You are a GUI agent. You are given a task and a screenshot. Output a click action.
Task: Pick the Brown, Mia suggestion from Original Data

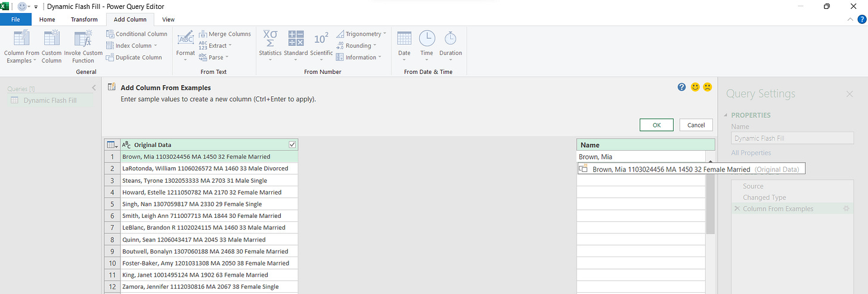pyautogui.click(x=692, y=169)
